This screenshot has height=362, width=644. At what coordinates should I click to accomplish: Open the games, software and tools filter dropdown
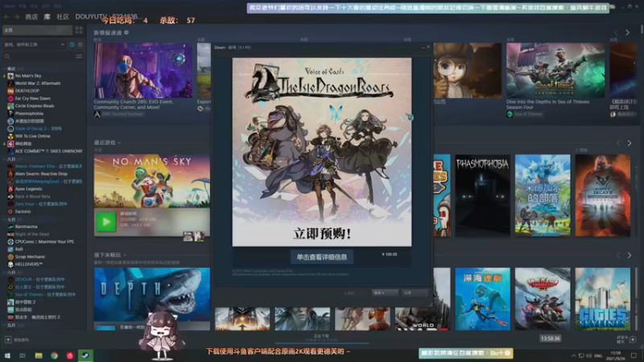[35, 44]
